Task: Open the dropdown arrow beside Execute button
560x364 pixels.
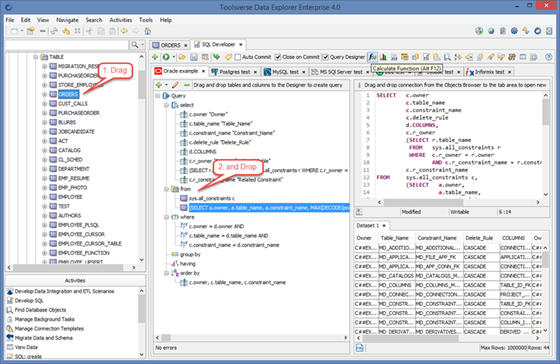Action: 174,57
